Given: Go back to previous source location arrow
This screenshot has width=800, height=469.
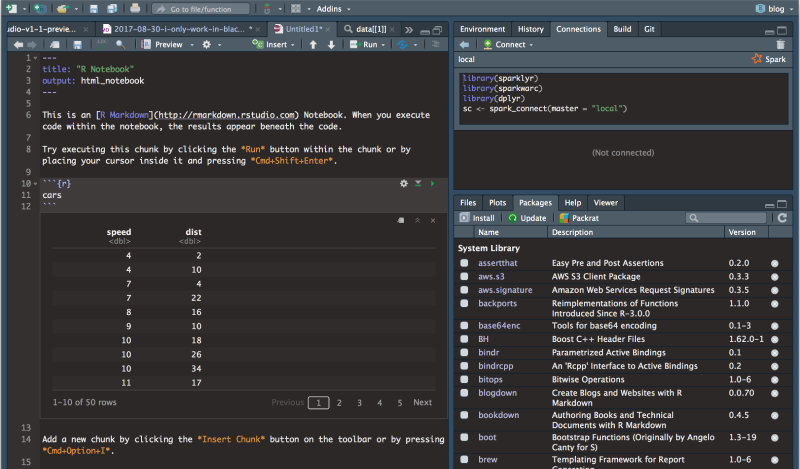Looking at the screenshot, I should (x=18, y=45).
